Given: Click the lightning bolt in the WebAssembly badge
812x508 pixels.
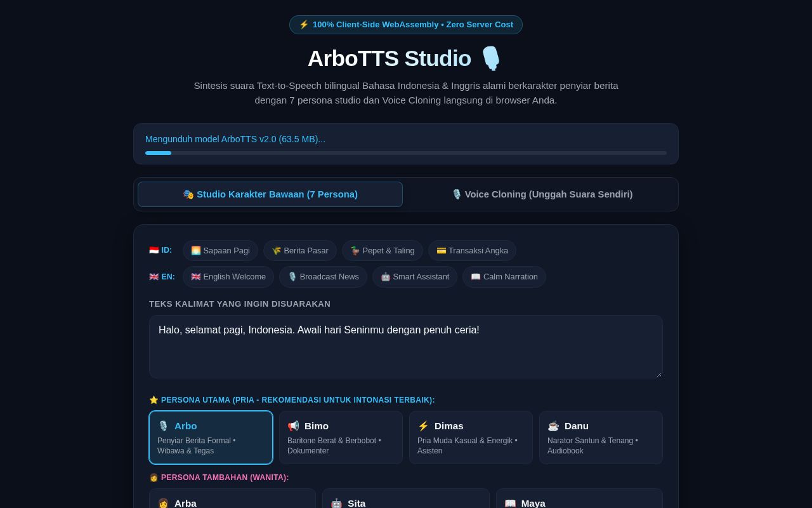Looking at the screenshot, I should 304,25.
